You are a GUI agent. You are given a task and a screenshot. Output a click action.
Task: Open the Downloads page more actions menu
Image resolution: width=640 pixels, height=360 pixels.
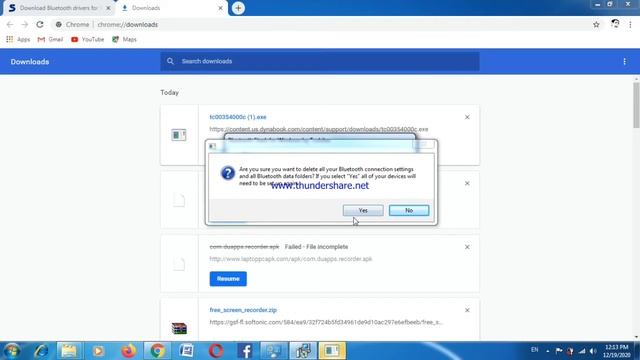click(624, 62)
